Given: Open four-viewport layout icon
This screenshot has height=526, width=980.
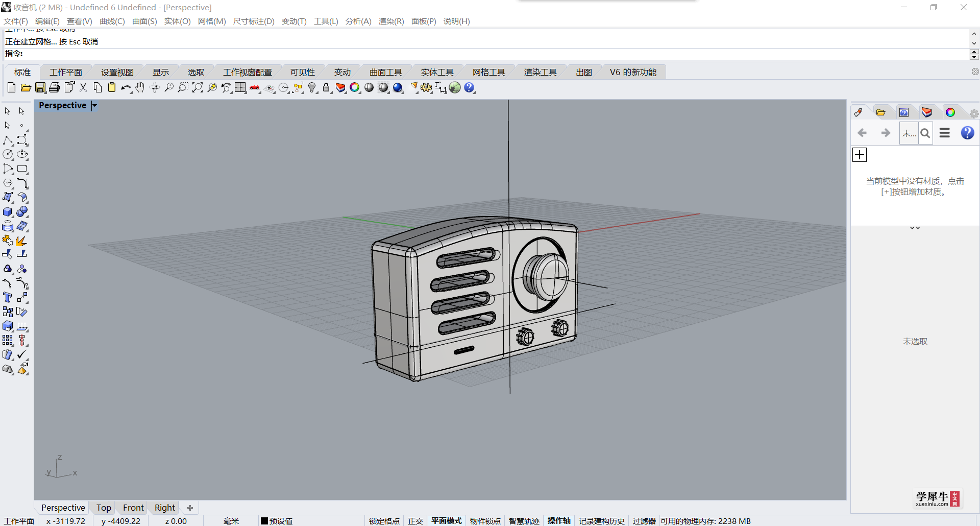Looking at the screenshot, I should [x=240, y=88].
